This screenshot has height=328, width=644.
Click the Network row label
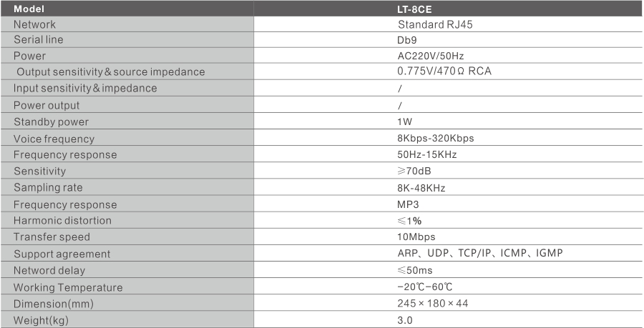34,24
